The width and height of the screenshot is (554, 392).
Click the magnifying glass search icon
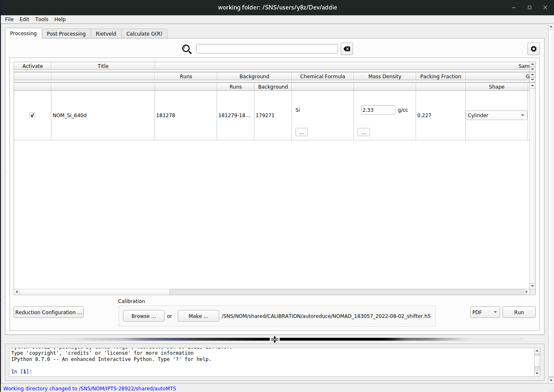(x=187, y=49)
